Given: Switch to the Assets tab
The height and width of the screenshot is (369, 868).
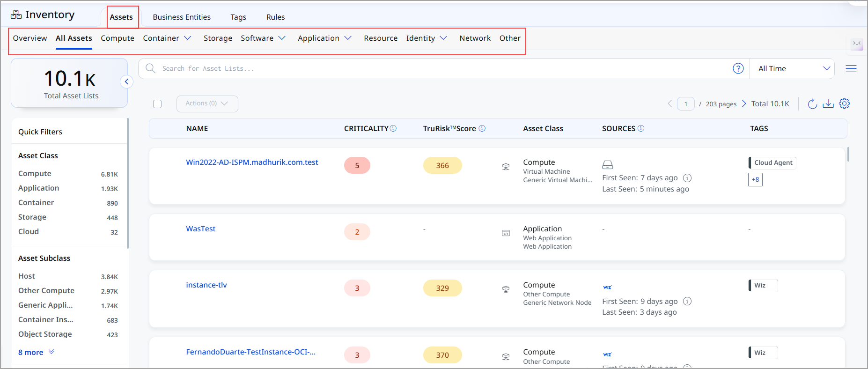Looking at the screenshot, I should tap(121, 17).
